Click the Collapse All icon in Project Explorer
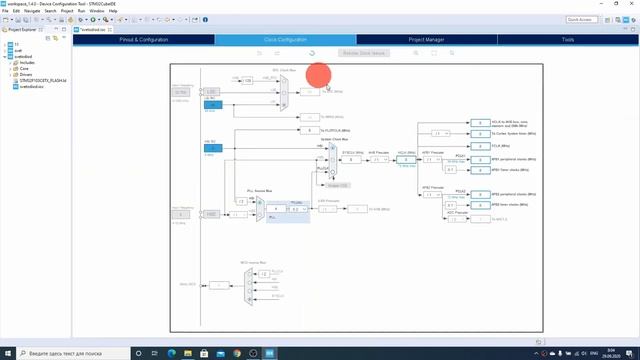 coord(48,38)
